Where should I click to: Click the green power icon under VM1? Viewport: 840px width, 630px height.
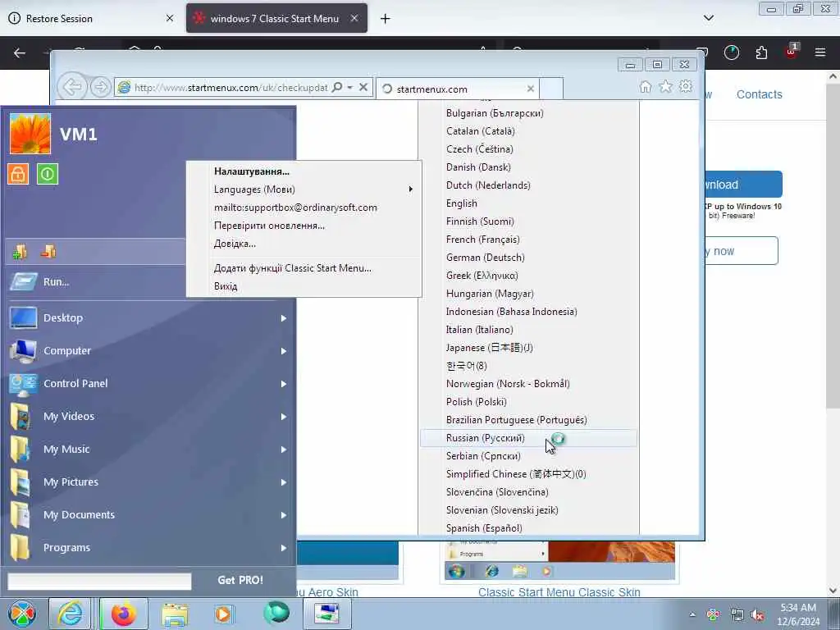pos(47,174)
